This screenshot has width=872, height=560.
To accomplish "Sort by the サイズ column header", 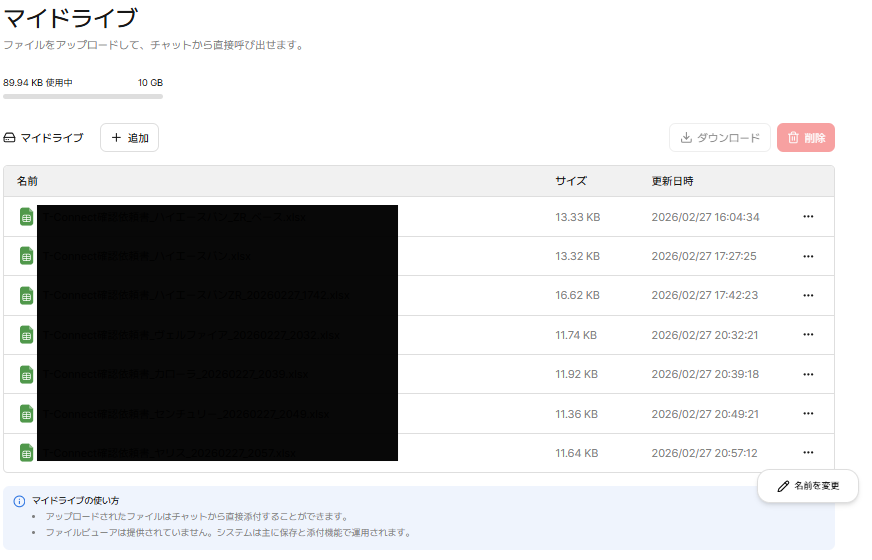I will [x=571, y=181].
